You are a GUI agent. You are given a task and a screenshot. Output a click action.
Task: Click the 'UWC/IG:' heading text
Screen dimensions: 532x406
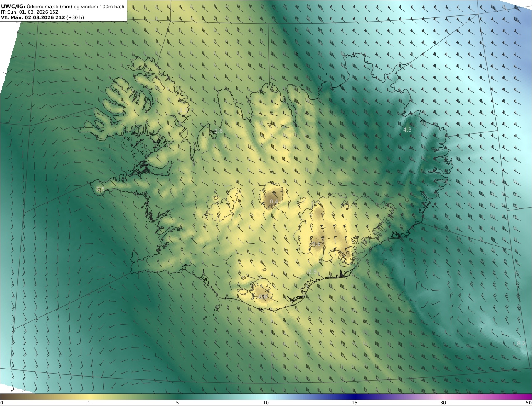coord(13,6)
